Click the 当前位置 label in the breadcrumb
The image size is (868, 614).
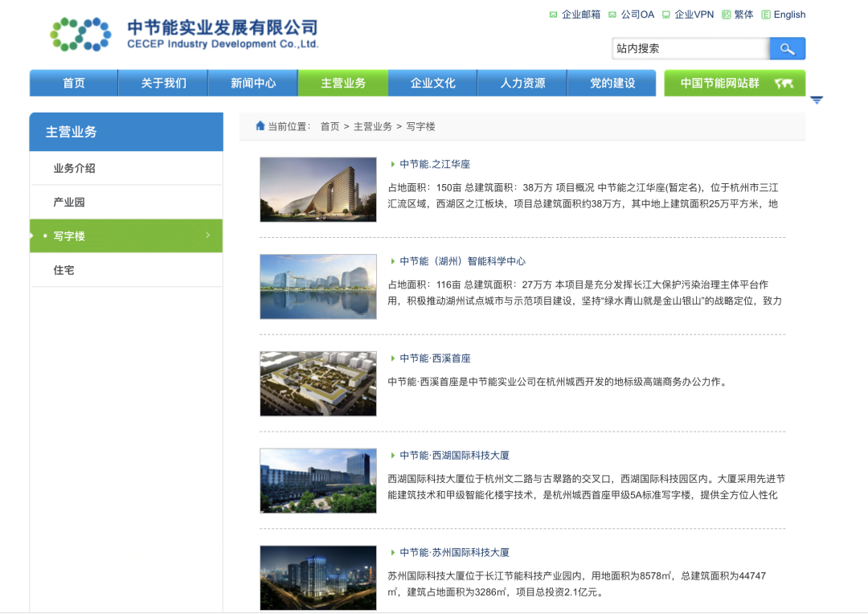(x=289, y=127)
